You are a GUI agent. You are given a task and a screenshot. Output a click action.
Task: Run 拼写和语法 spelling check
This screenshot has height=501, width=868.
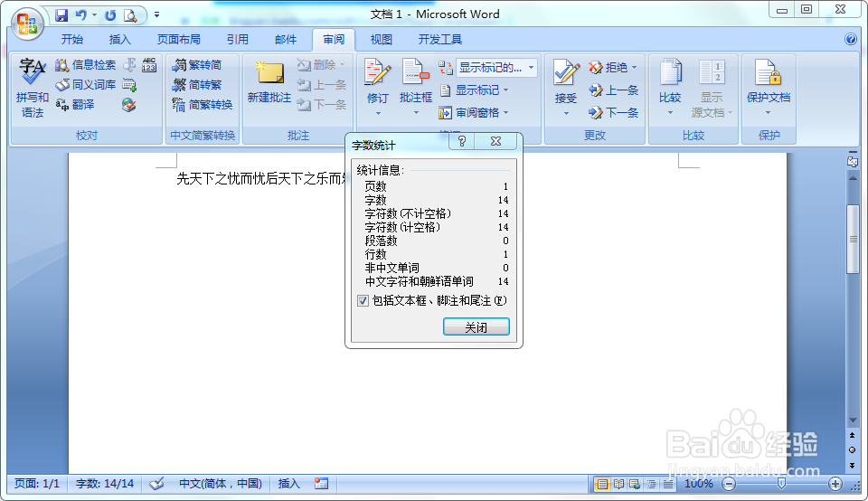[33, 88]
